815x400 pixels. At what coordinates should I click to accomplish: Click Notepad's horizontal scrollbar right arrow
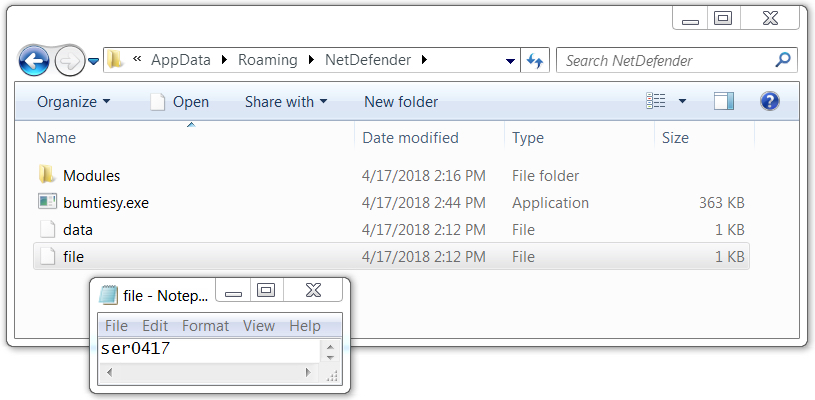(x=308, y=372)
